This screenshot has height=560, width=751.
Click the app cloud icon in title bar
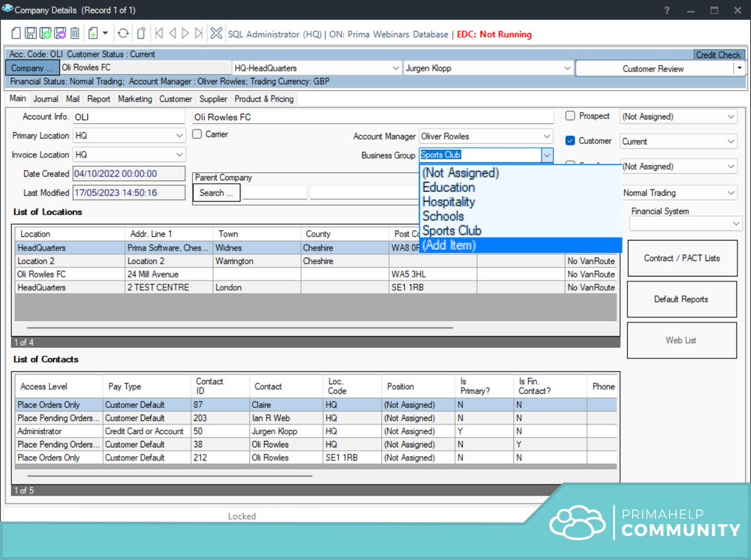tap(7, 10)
